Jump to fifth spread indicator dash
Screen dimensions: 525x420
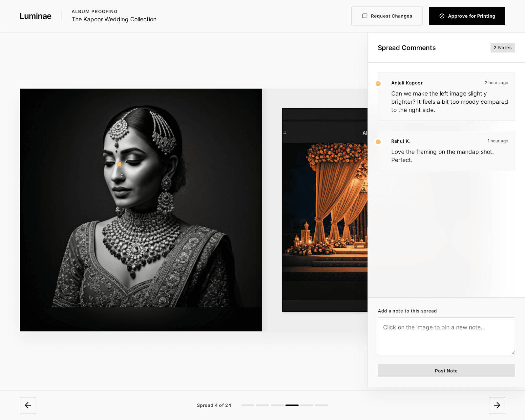coord(307,405)
